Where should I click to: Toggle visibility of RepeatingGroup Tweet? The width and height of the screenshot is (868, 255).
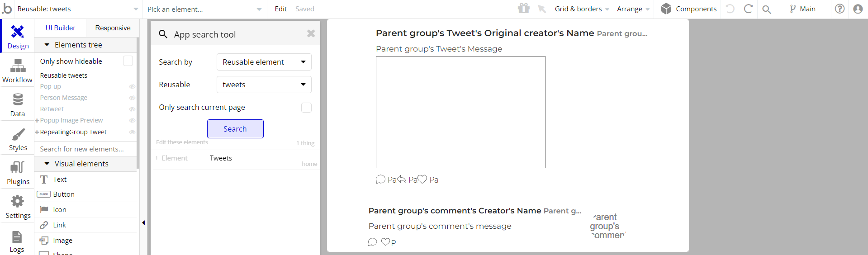point(132,132)
